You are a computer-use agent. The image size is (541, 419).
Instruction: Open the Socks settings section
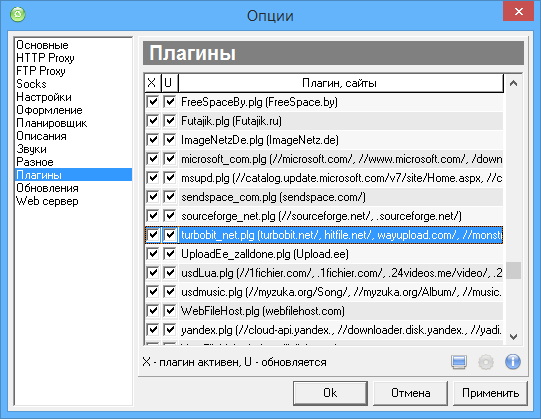pyautogui.click(x=31, y=84)
